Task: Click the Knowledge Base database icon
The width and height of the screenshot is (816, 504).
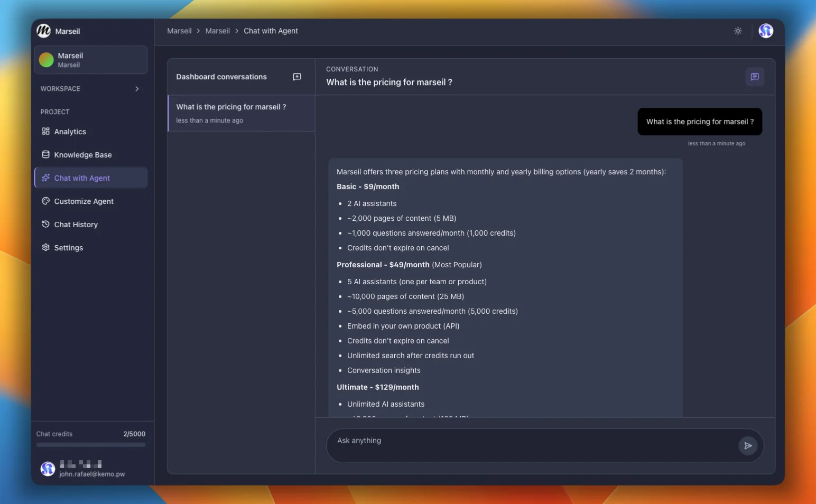Action: 46,155
